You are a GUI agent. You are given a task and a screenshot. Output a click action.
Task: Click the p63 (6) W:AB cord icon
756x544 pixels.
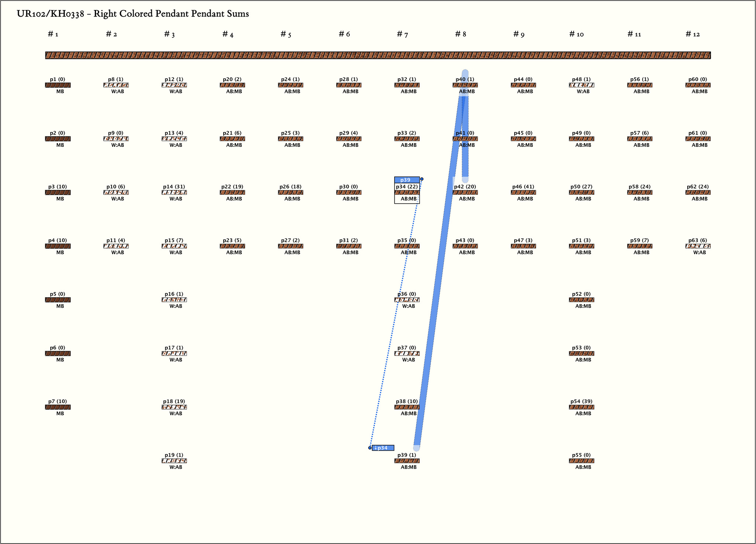coord(698,246)
